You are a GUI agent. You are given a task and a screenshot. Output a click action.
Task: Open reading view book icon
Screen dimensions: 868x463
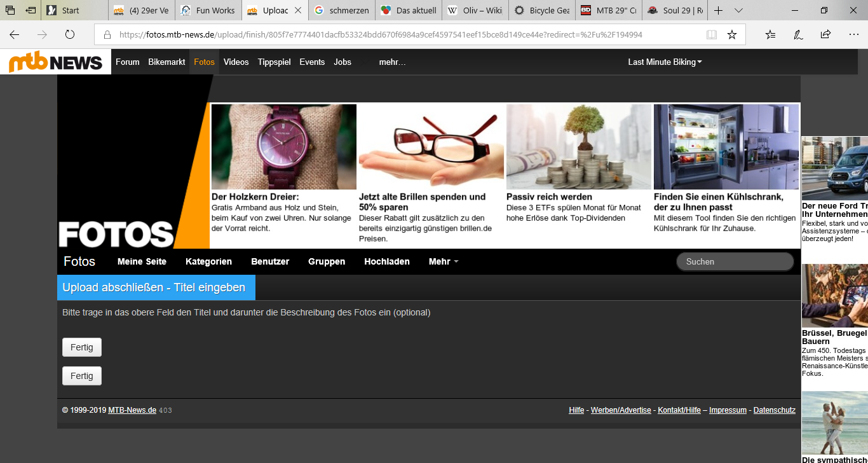tap(712, 35)
